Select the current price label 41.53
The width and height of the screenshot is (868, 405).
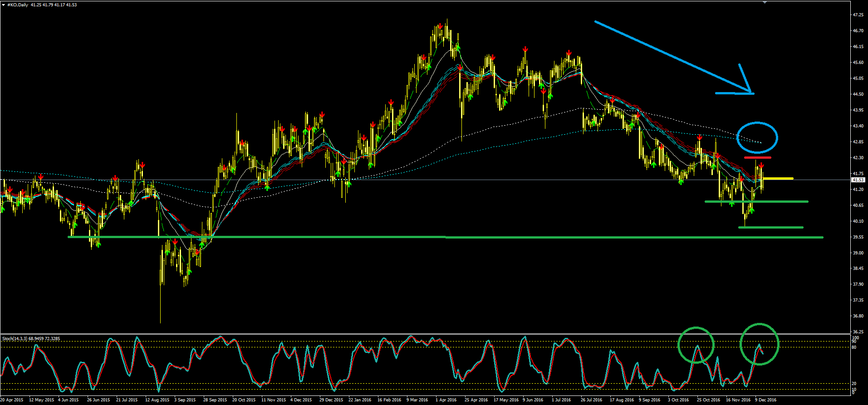click(858, 180)
